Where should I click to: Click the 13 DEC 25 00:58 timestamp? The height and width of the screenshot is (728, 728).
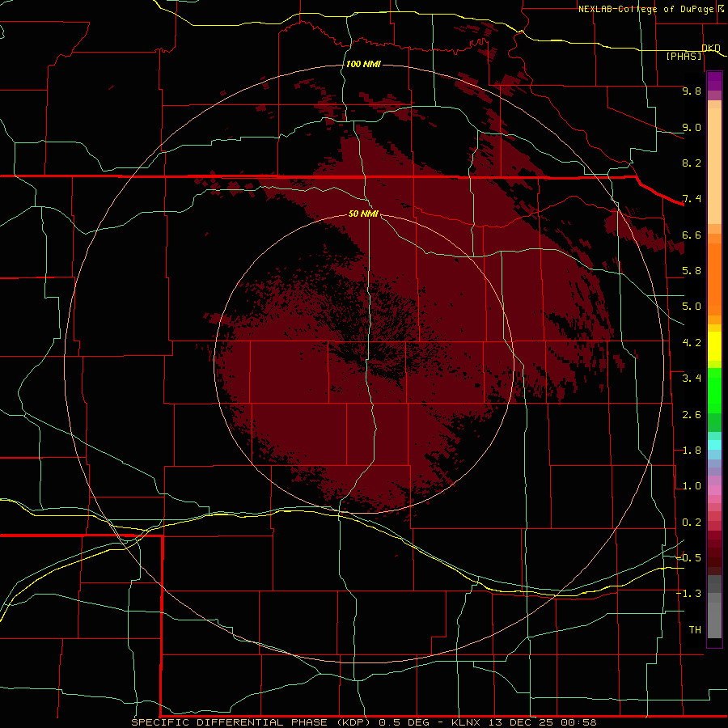point(542,722)
